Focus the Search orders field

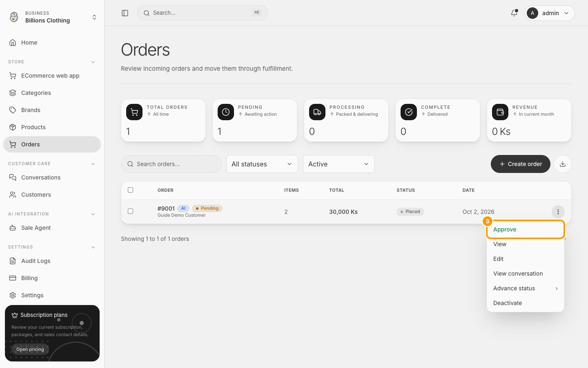click(171, 164)
